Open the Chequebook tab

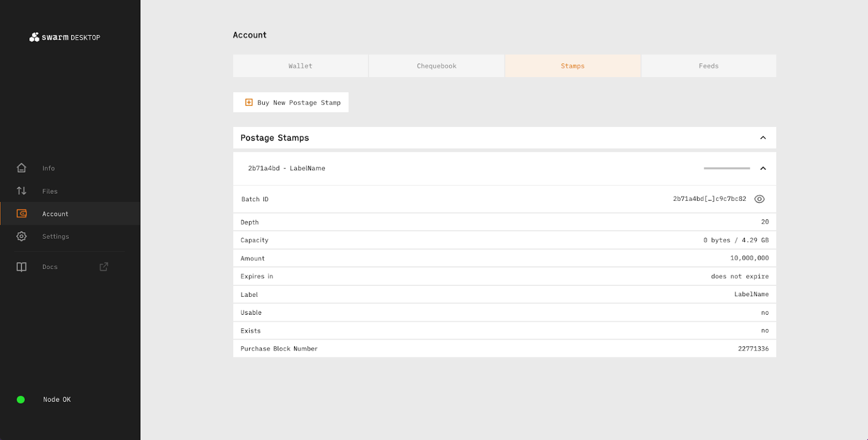pyautogui.click(x=437, y=66)
